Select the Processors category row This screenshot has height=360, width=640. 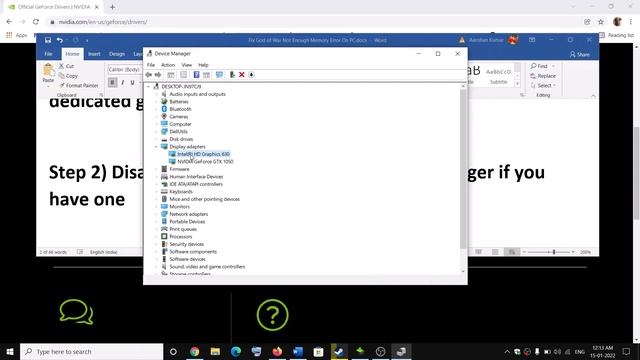tap(180, 237)
